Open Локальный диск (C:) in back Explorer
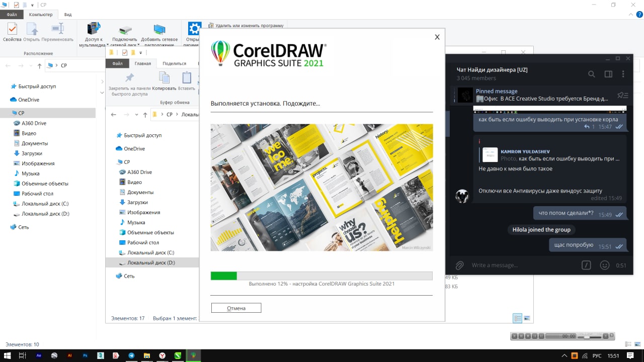Image resolution: width=644 pixels, height=362 pixels. point(45,204)
